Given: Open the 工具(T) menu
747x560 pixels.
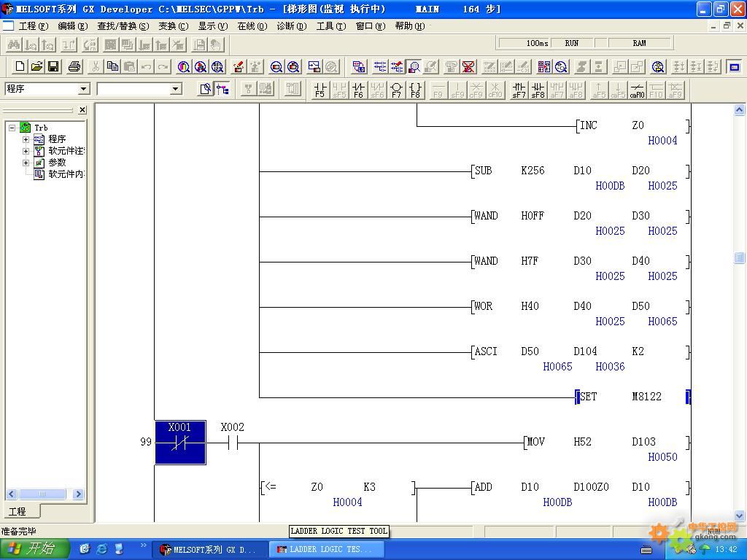Looking at the screenshot, I should click(331, 26).
